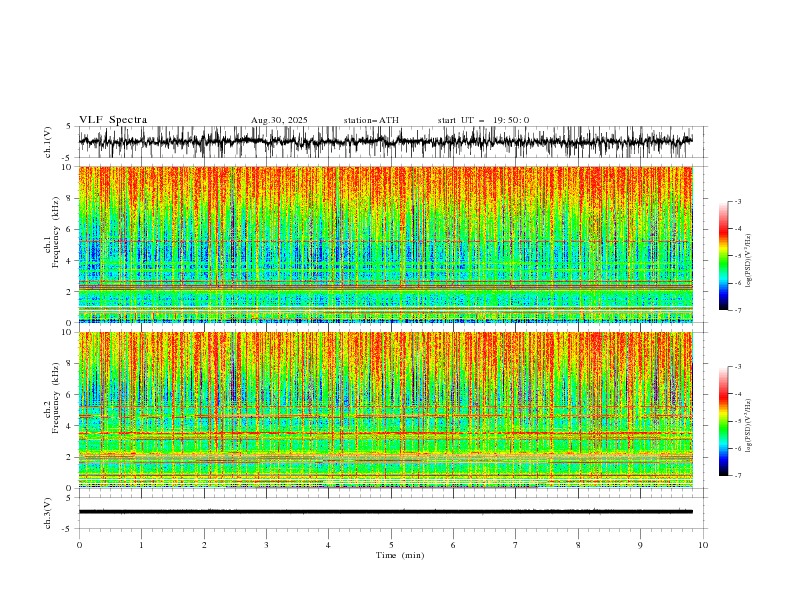Screen dimensions: 792x612
Task: Click the ch.2 color bar "log(PSD)(V²/Hz)" label
Action: coord(749,425)
